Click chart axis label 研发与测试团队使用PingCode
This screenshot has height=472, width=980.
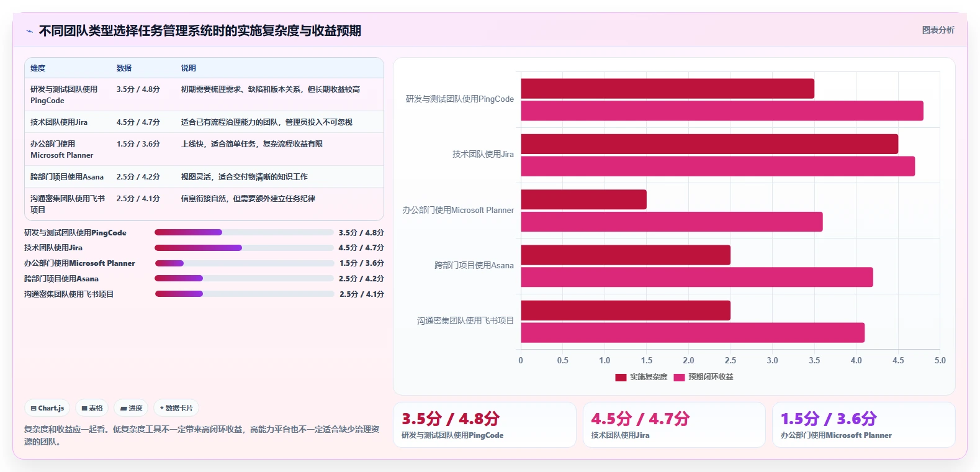pyautogui.click(x=460, y=99)
